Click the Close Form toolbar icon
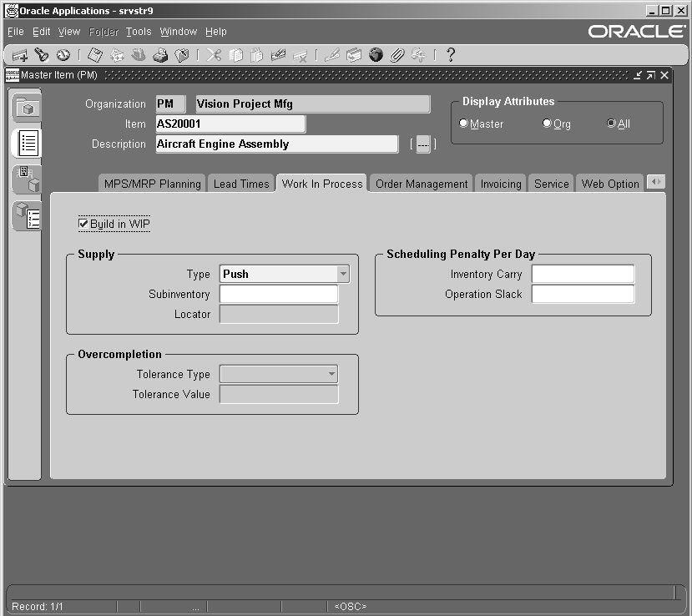692x616 pixels. pos(182,55)
